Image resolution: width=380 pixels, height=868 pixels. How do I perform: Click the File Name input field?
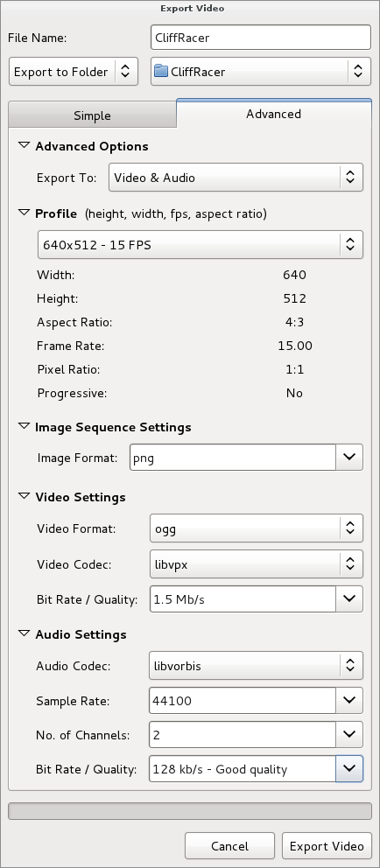point(261,38)
